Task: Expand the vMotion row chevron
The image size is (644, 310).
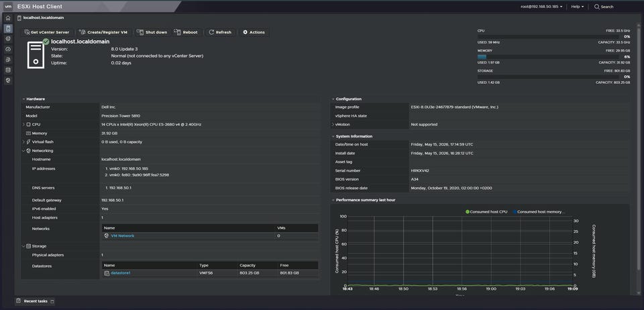Action: 333,124
